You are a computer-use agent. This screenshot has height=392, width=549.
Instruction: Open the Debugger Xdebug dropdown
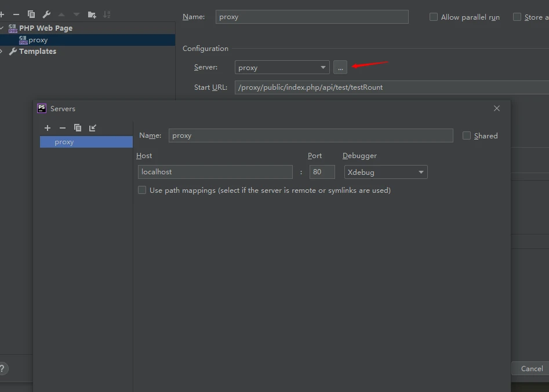[x=386, y=172]
